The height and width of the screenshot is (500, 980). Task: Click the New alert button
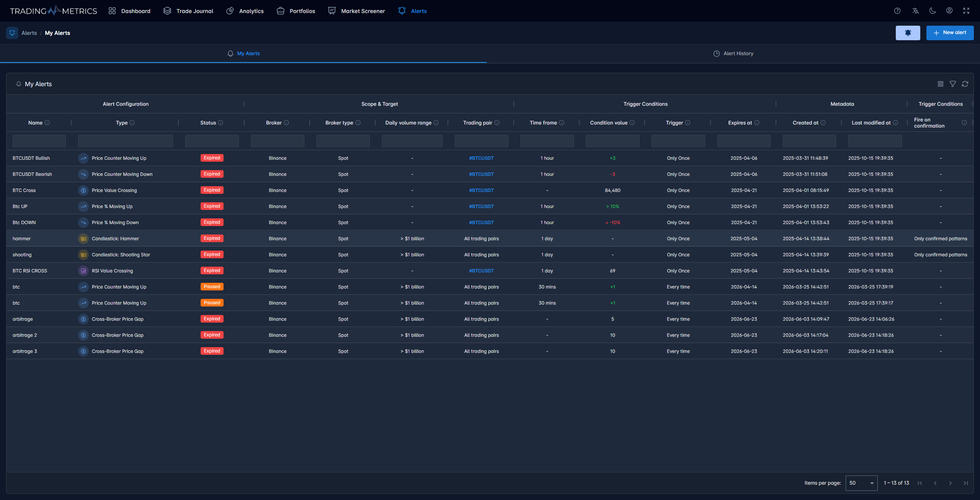point(950,33)
